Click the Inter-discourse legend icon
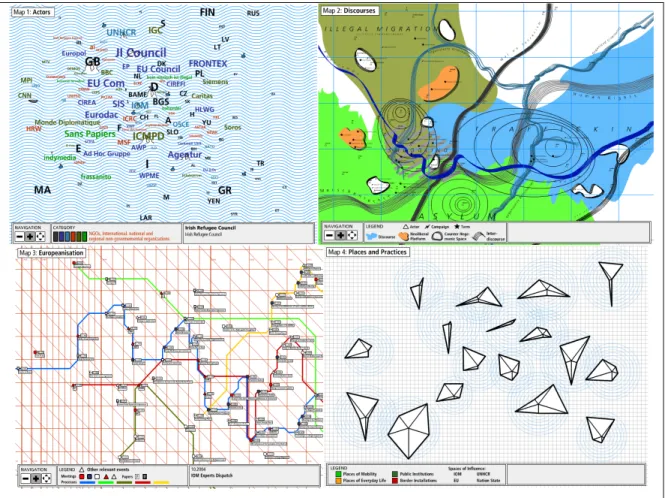The image size is (665, 498). [x=478, y=235]
